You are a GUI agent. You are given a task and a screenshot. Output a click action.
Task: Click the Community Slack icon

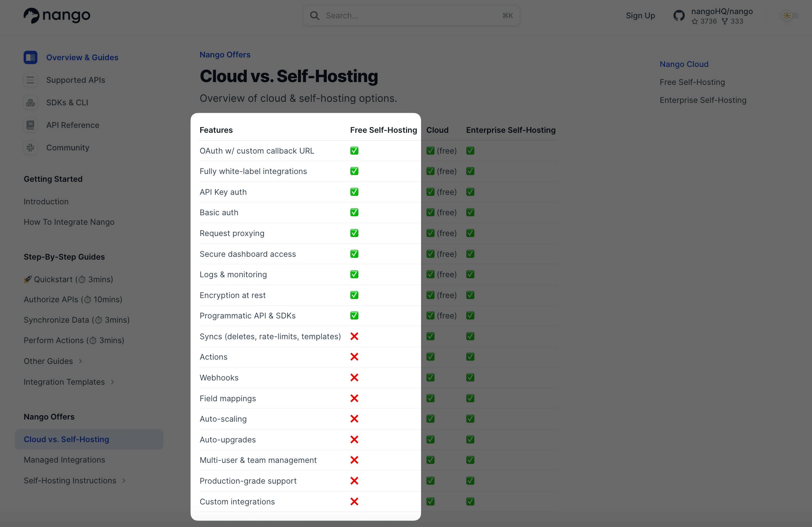(x=31, y=148)
